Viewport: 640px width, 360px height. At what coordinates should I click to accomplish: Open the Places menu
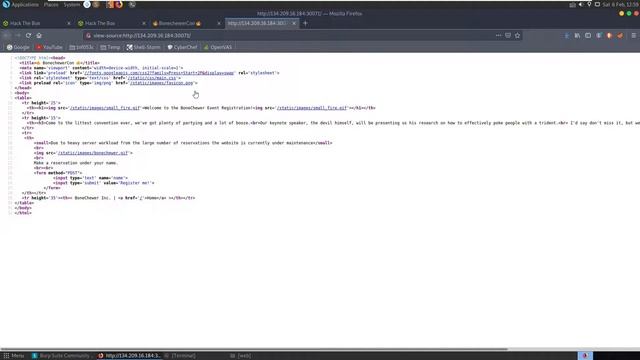pos(51,4)
